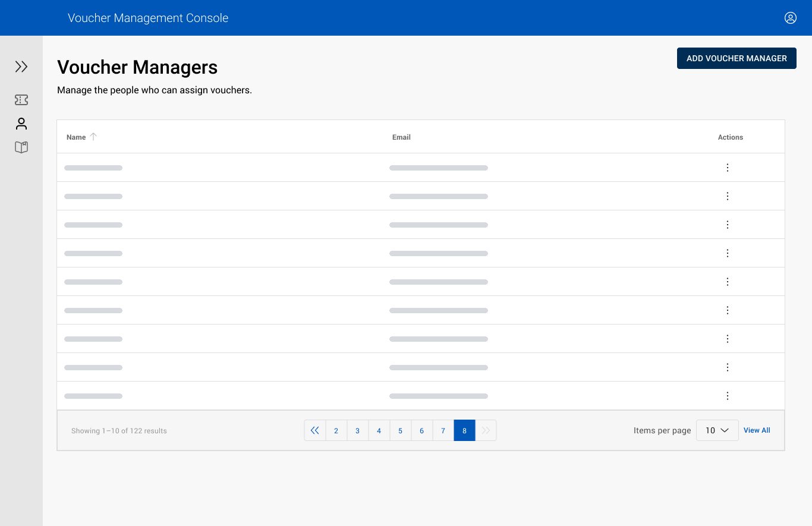Open actions menu for third table row

(728, 225)
